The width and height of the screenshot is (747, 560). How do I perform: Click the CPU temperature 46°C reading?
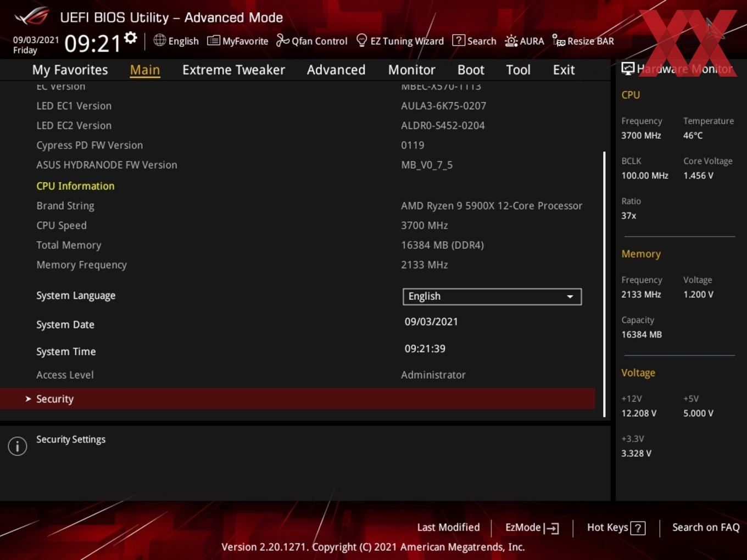click(693, 136)
